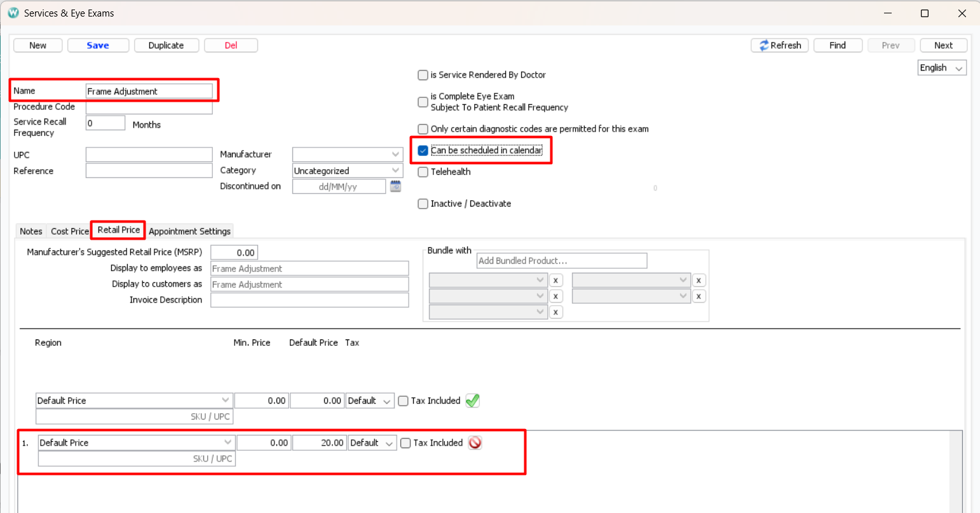Focus the Procedure Code input
This screenshot has height=513, width=980.
[149, 107]
